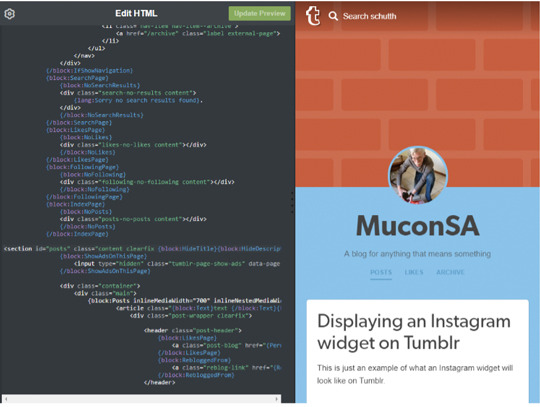Viewport: 540px width, 407px height.
Task: Place cursor on block:Posts inlineMediaWidth code line
Action: [185, 301]
